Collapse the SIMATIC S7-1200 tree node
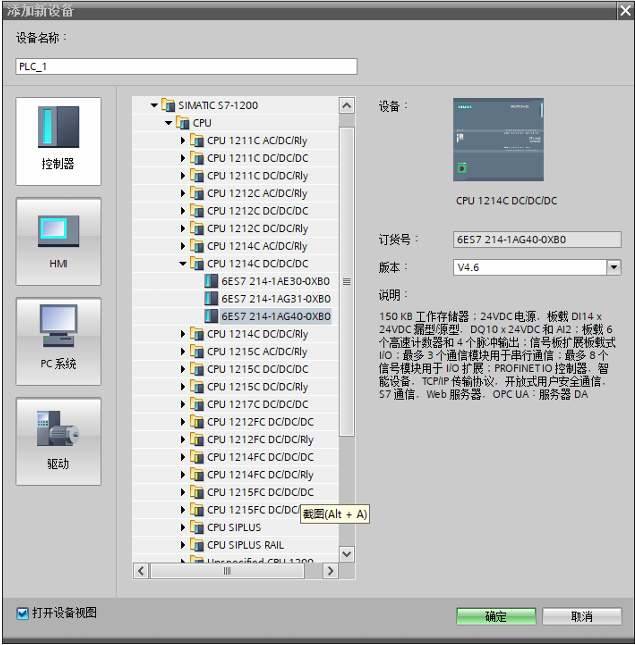 pyautogui.click(x=154, y=105)
